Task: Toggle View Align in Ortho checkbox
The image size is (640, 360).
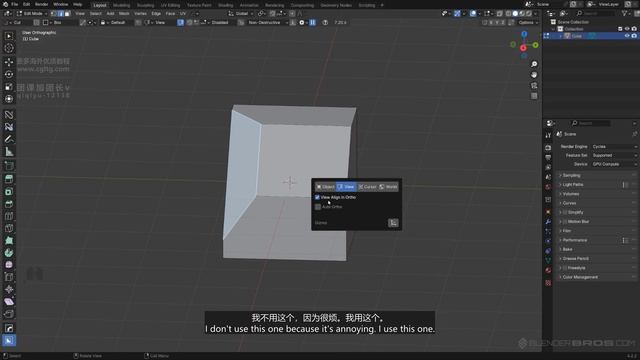Action: point(318,198)
